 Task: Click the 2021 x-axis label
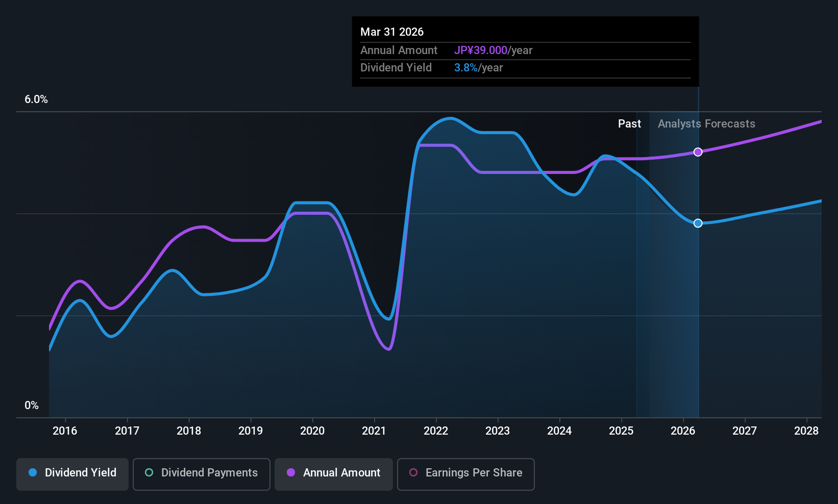[374, 431]
